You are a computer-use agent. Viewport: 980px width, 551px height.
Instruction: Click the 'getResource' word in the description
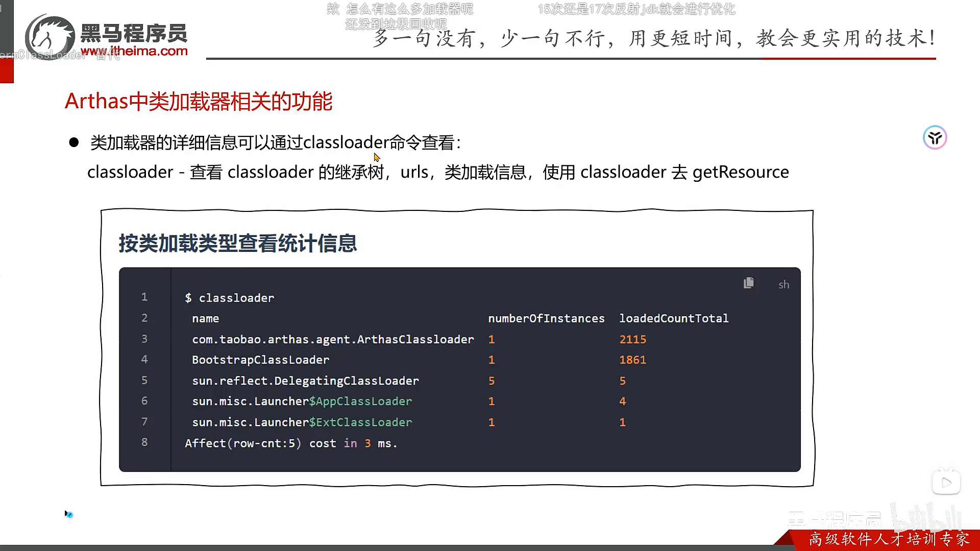pos(741,173)
